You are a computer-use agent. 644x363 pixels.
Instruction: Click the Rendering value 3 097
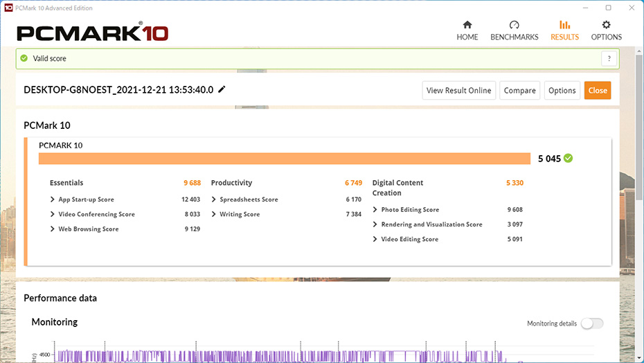point(515,224)
